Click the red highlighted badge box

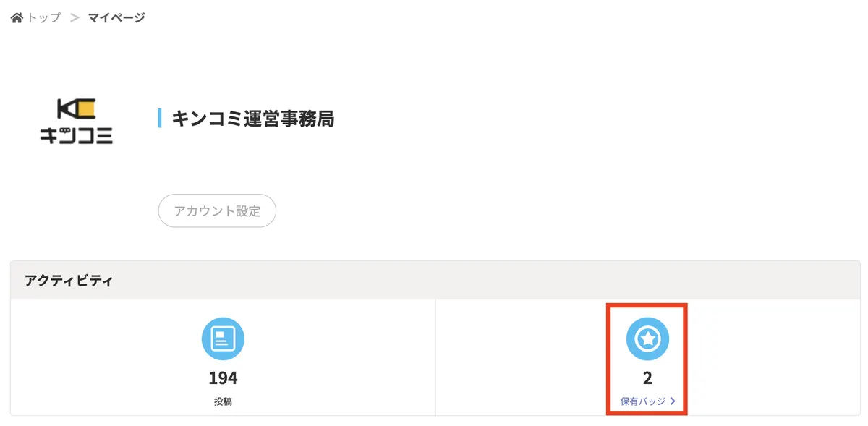pyautogui.click(x=647, y=359)
